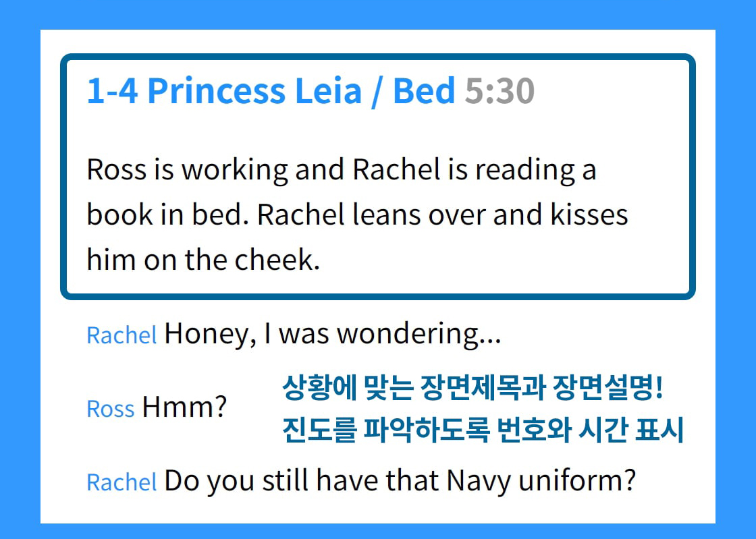Click the scene number "1-4"
This screenshot has width=756, height=539.
click(x=112, y=91)
